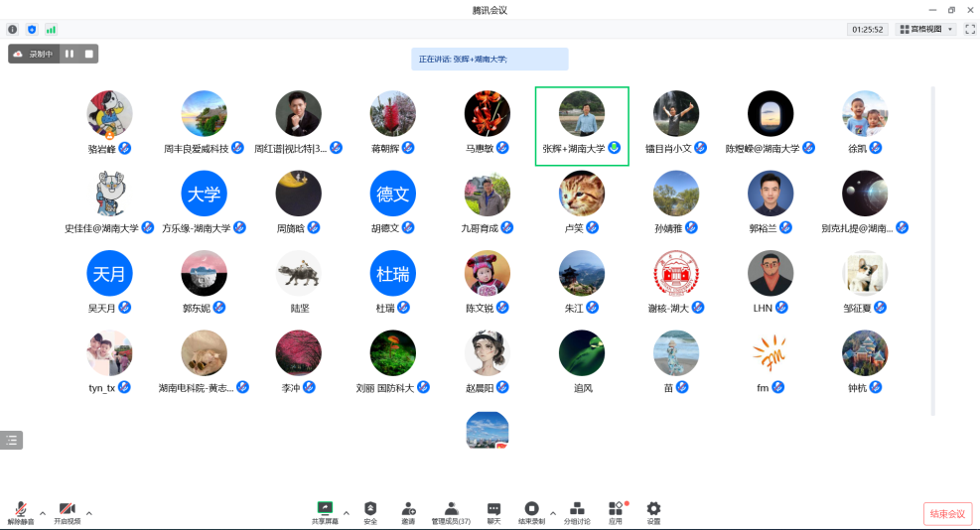Open 管理成员(37) member list
980x530 pixels.
tap(451, 512)
